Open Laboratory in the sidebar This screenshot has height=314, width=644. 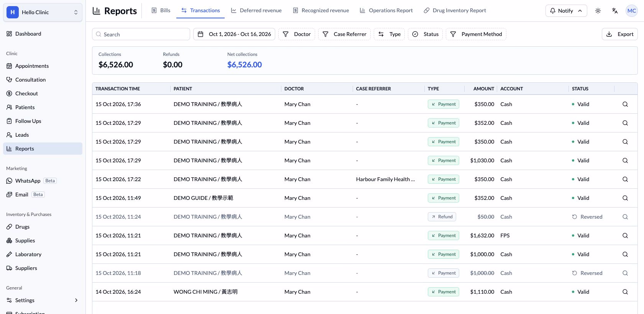point(43,254)
